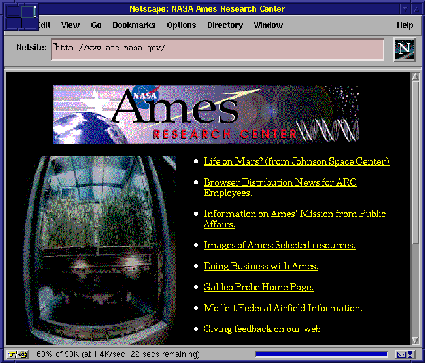The width and height of the screenshot is (425, 363).
Task: Click the scrollbar up arrow
Action: point(415,77)
